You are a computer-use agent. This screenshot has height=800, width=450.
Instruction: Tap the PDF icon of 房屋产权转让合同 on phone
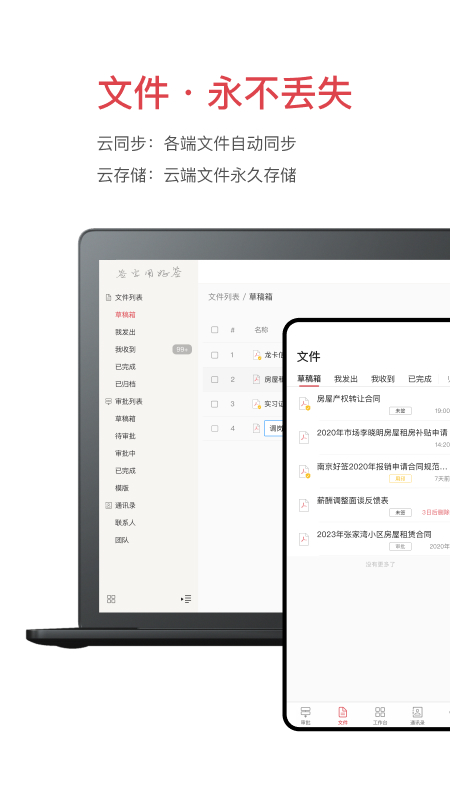pyautogui.click(x=304, y=404)
